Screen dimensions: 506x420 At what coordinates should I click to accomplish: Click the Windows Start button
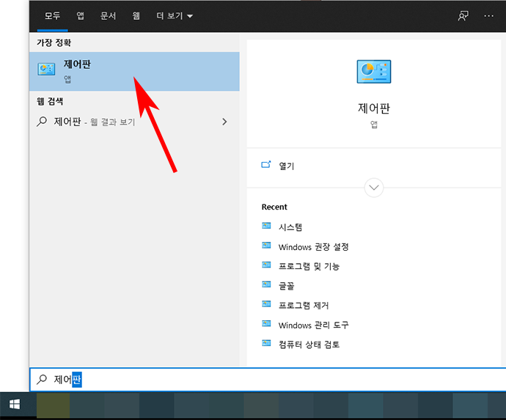(15, 405)
